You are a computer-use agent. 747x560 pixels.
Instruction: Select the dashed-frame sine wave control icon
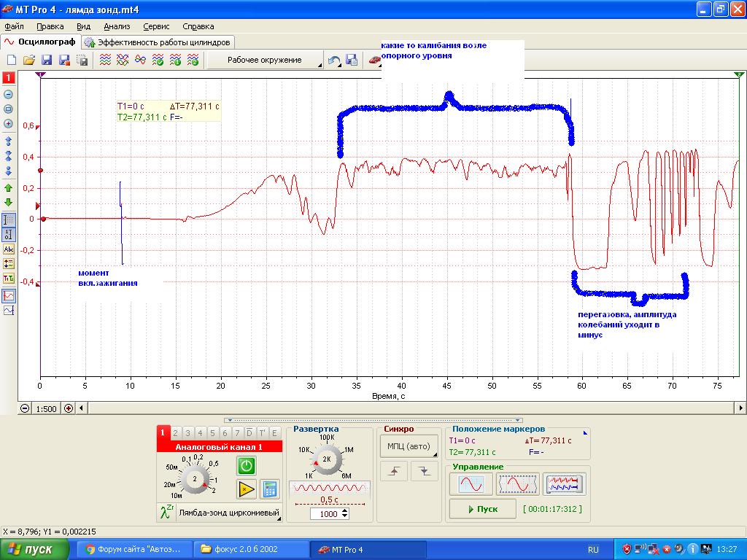pyautogui.click(x=518, y=484)
